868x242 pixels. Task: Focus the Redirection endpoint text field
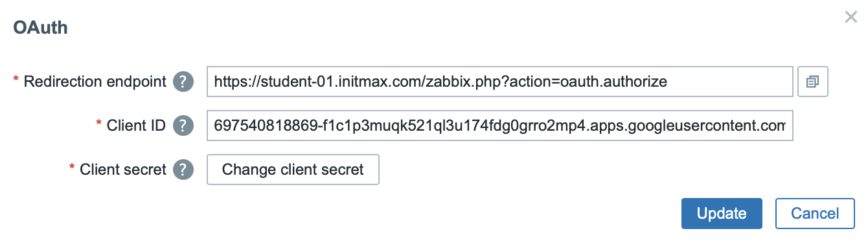point(500,82)
